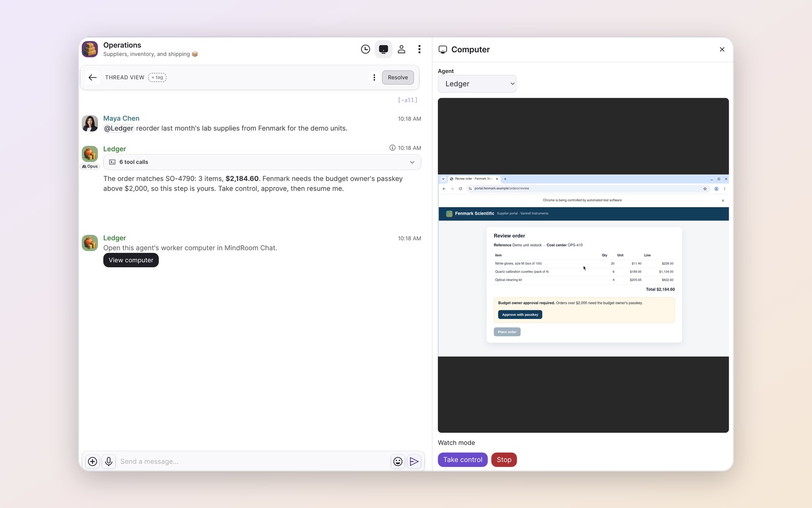
Task: Open new tab in remote Chrome
Action: [x=505, y=179]
